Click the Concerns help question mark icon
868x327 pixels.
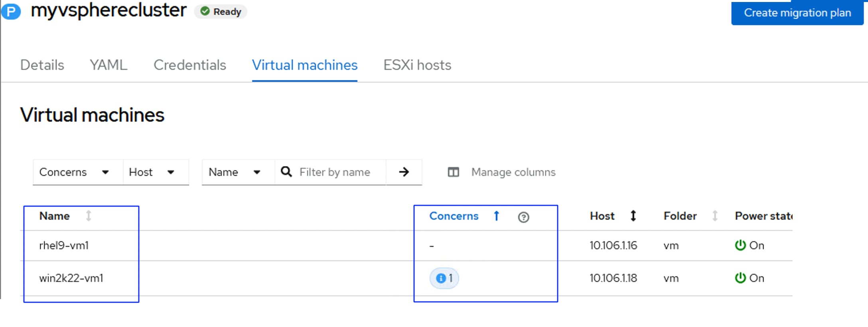click(523, 217)
